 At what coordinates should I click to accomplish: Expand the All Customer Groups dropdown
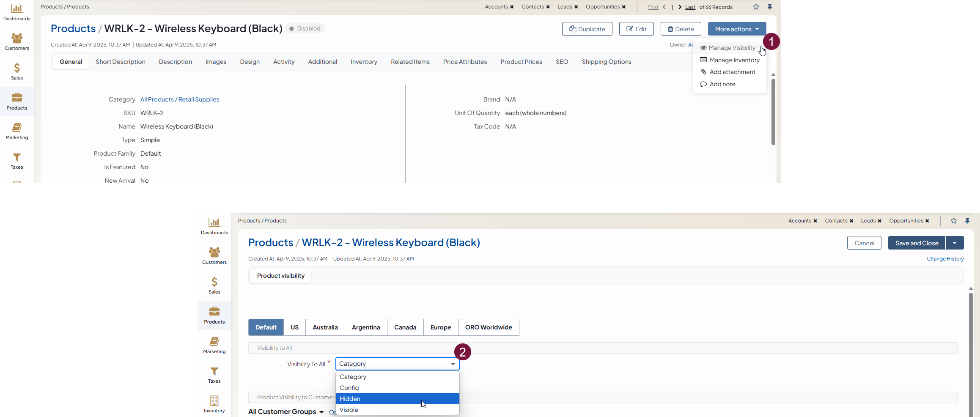click(285, 412)
